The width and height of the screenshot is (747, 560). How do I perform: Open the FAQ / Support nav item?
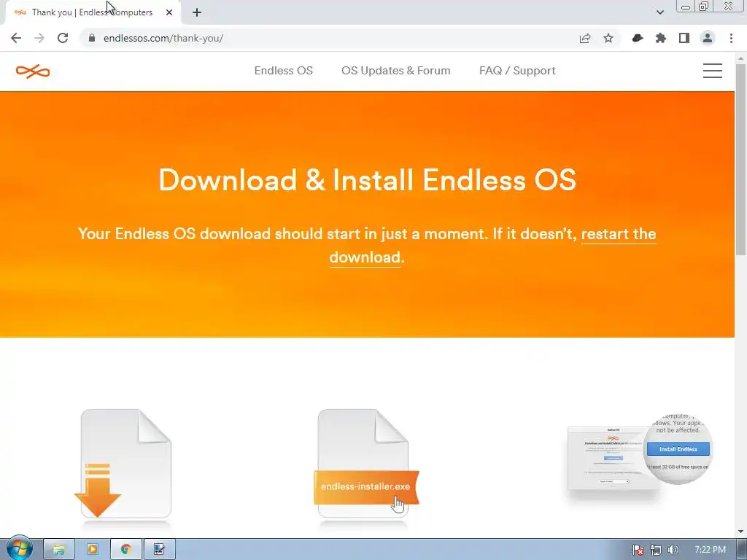(517, 71)
